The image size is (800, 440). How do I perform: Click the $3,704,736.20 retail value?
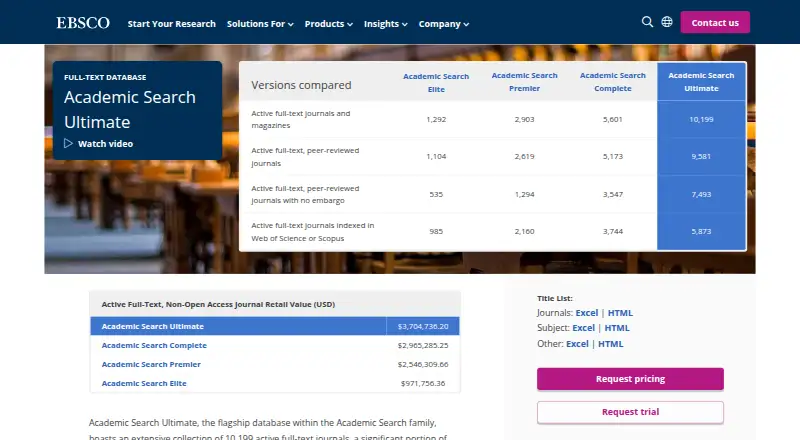[x=423, y=327]
